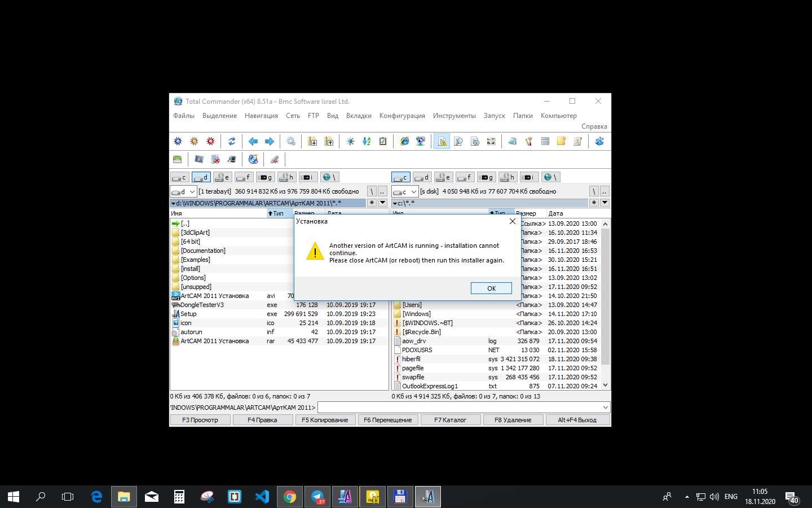Click the F5 Копирование button
Viewport: 812px width, 508px height.
pyautogui.click(x=325, y=420)
